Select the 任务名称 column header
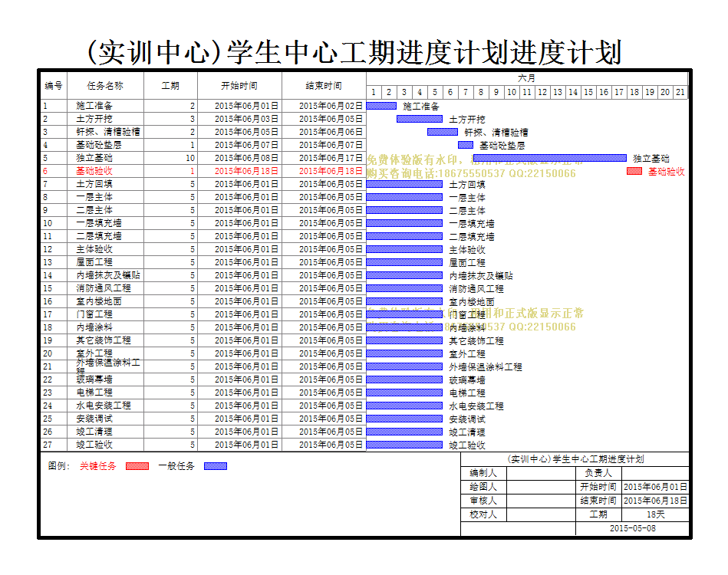Image resolution: width=728 pixels, height=575 pixels. [x=105, y=85]
